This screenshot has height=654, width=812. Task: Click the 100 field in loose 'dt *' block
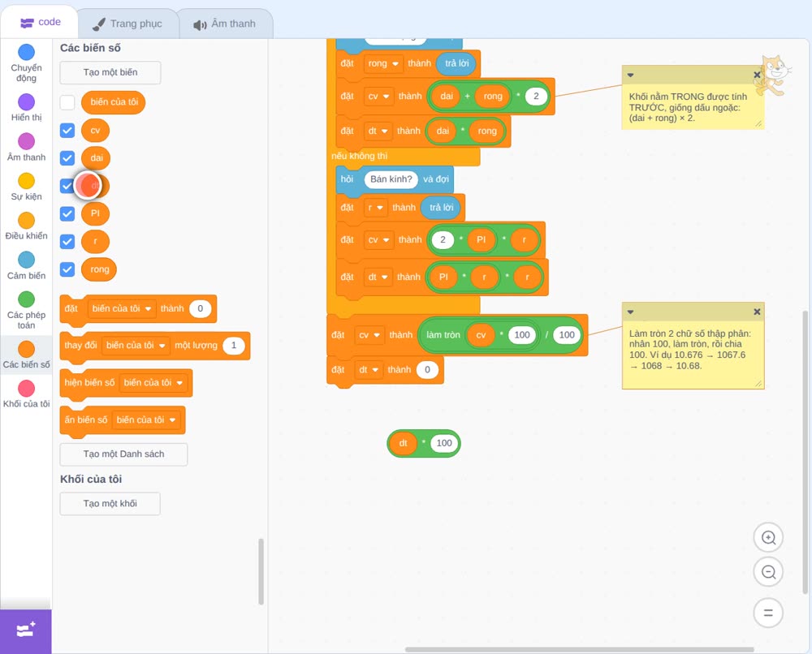pos(444,443)
